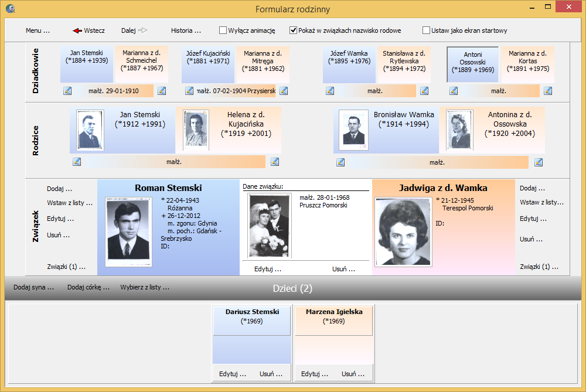This screenshot has height=392, width=586.
Task: Check Ustaw jako ekran startowy option
Action: (426, 30)
